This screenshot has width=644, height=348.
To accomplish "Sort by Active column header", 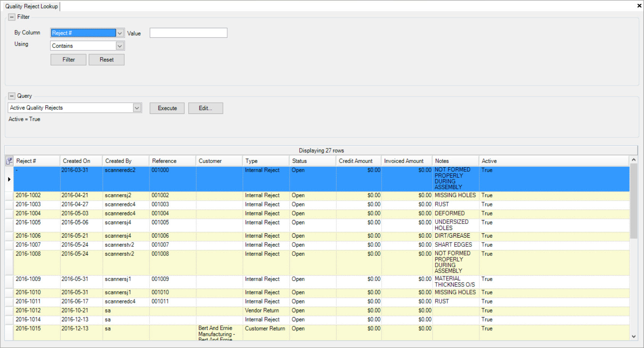I will (x=554, y=161).
